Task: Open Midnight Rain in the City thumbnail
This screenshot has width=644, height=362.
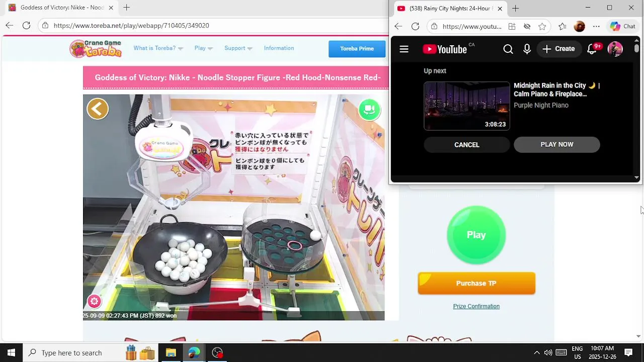Action: click(x=467, y=106)
